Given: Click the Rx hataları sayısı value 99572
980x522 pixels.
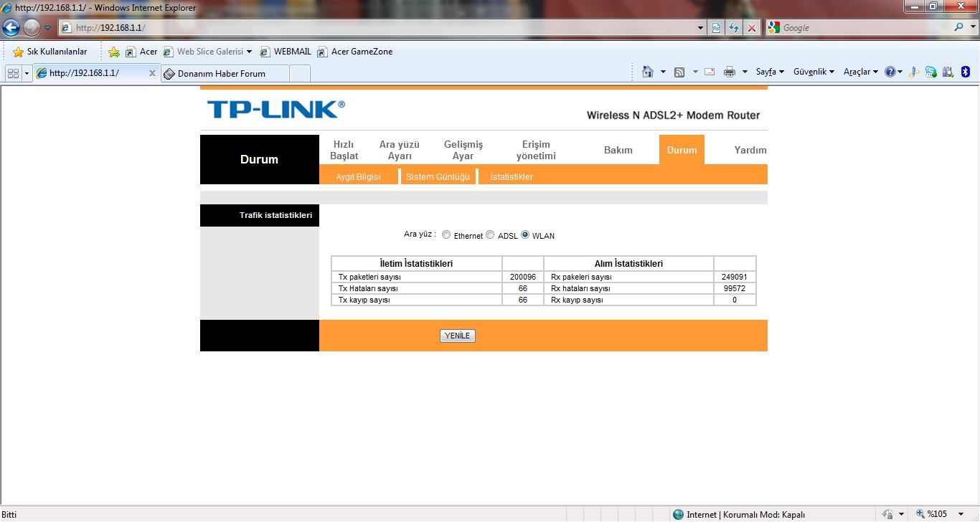Looking at the screenshot, I should tap(735, 288).
